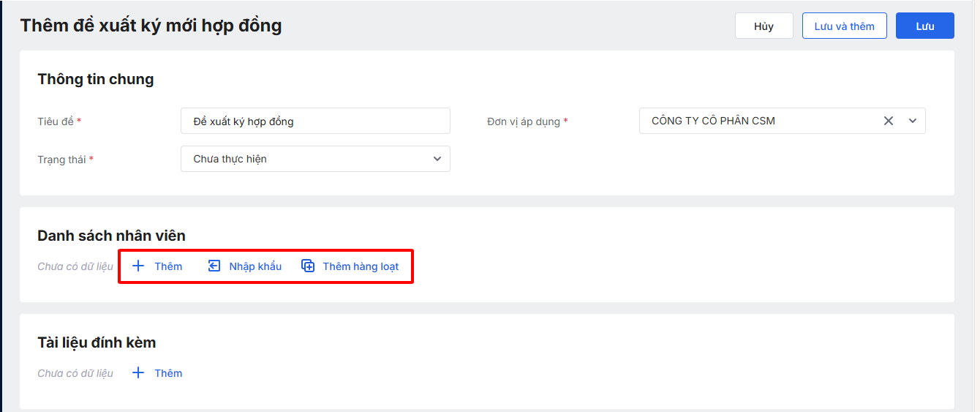This screenshot has height=412, width=980.
Task: Focus the Tiêu đề text field
Action: pyautogui.click(x=315, y=121)
